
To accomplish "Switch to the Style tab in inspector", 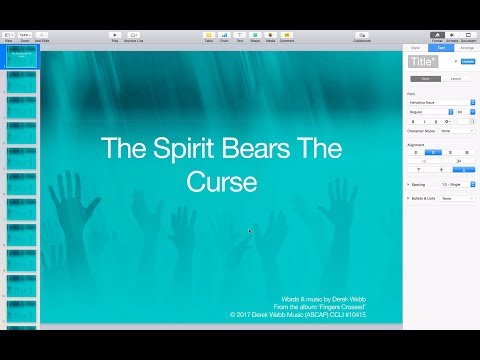I will [415, 48].
